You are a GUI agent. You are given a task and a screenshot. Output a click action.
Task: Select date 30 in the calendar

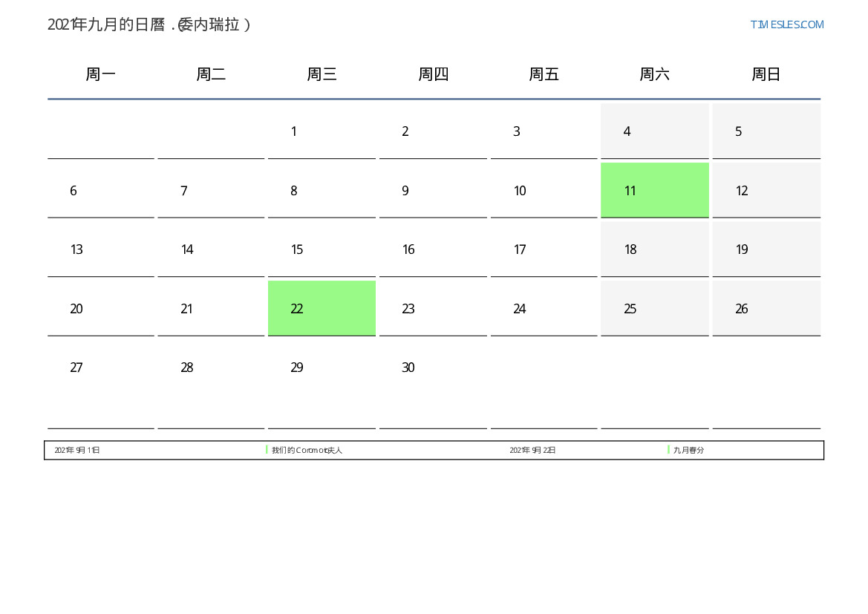coord(433,384)
